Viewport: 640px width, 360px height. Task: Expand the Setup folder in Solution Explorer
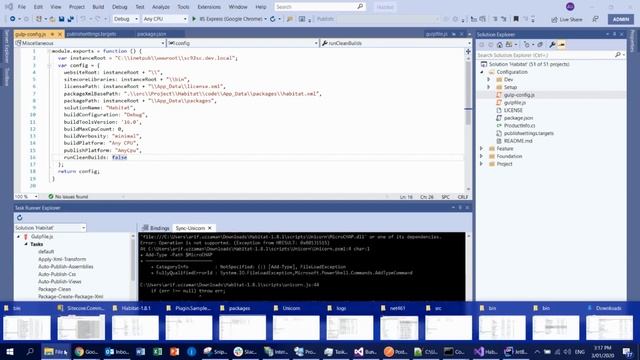(x=489, y=87)
